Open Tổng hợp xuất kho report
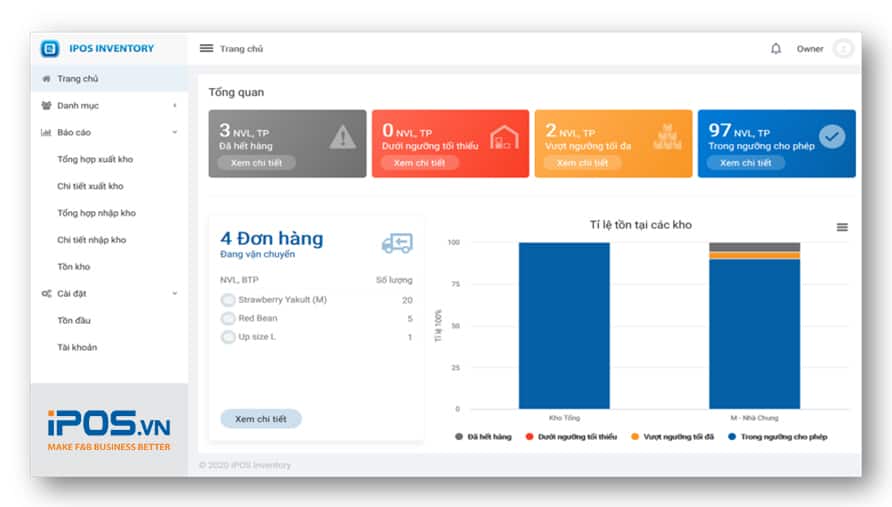 (x=95, y=159)
